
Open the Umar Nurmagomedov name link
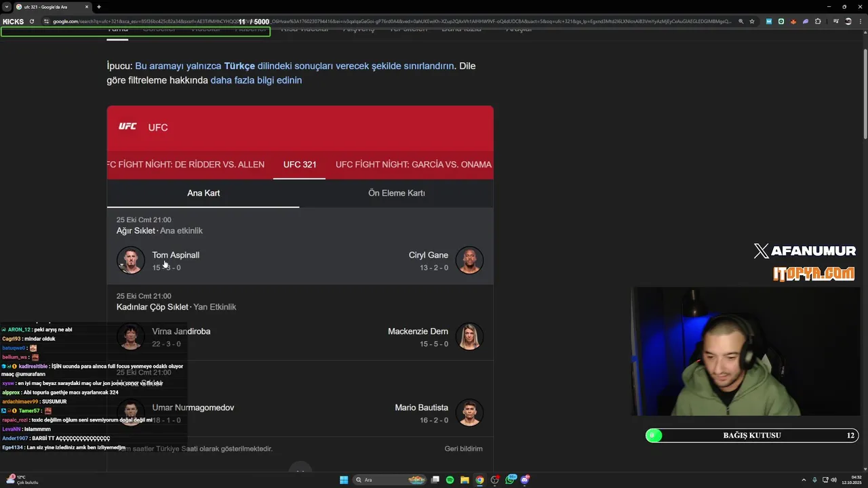point(193,408)
